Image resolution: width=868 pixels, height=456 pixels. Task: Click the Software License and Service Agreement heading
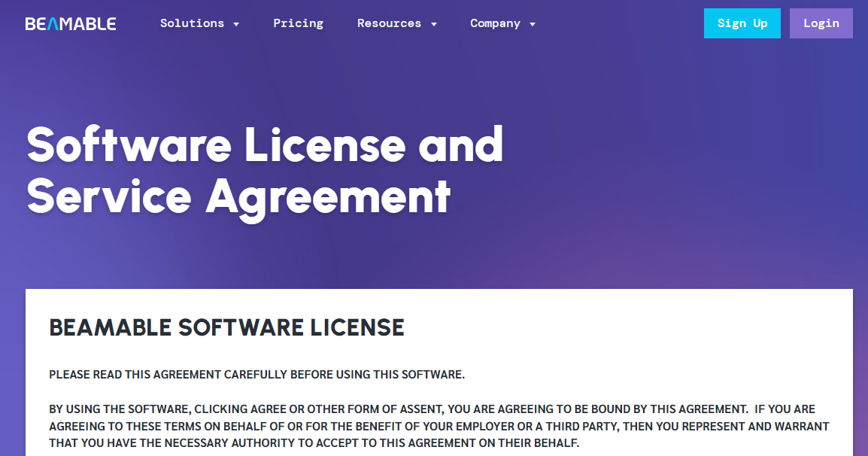click(264, 172)
